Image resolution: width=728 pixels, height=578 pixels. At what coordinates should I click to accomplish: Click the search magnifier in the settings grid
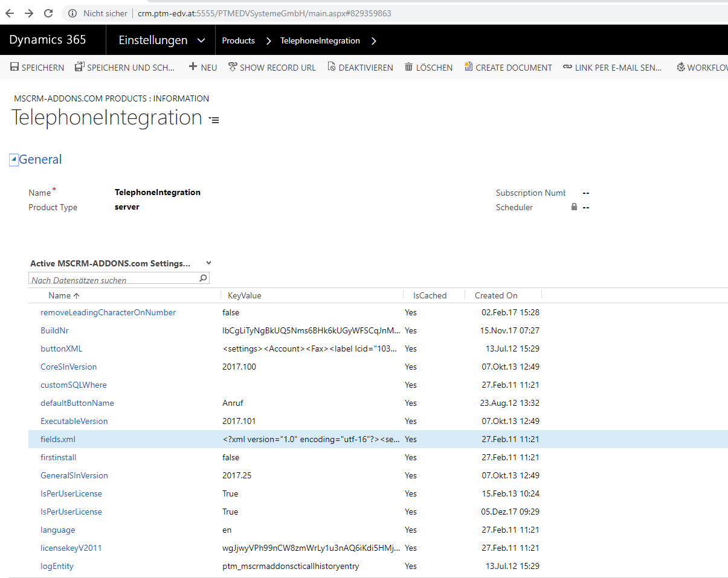204,278
